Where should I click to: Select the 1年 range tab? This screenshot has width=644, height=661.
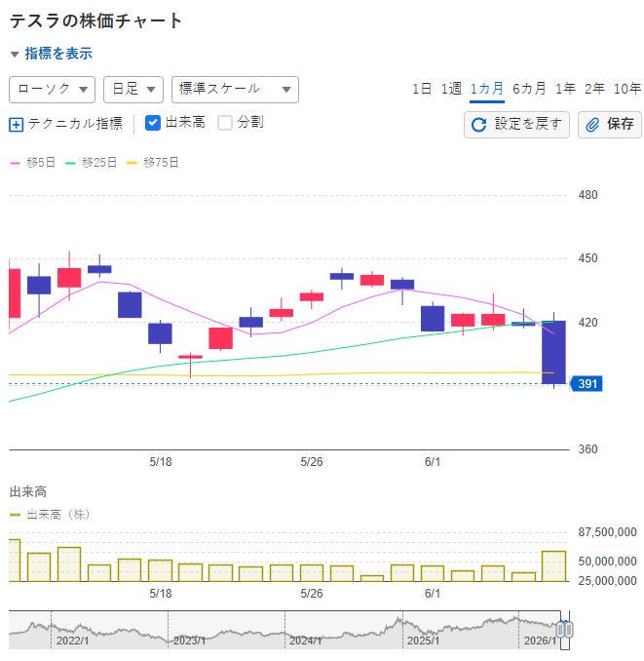pos(565,89)
